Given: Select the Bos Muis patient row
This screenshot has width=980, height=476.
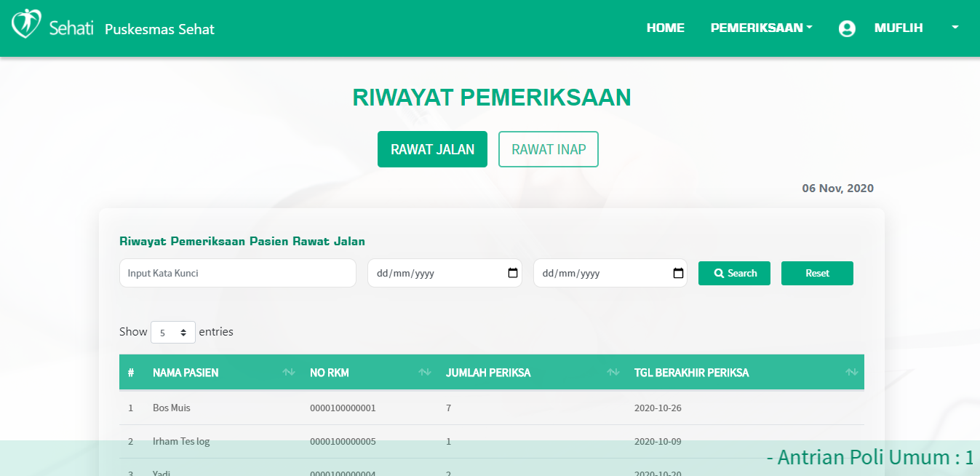Looking at the screenshot, I should [172, 408].
